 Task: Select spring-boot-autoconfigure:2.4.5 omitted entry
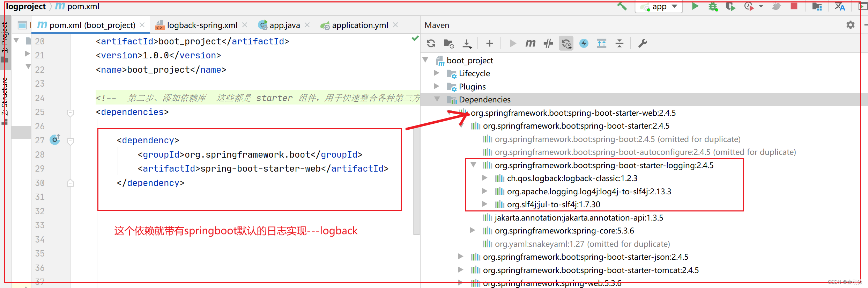[645, 152]
